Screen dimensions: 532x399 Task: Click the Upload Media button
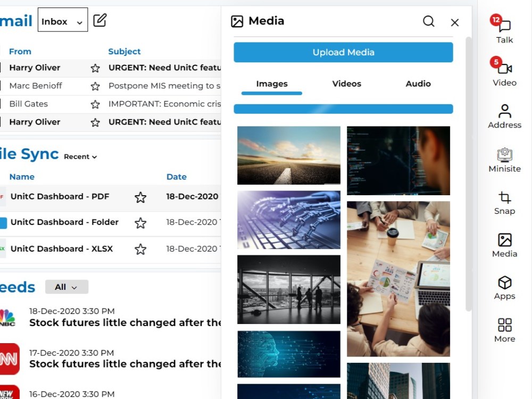pos(343,52)
